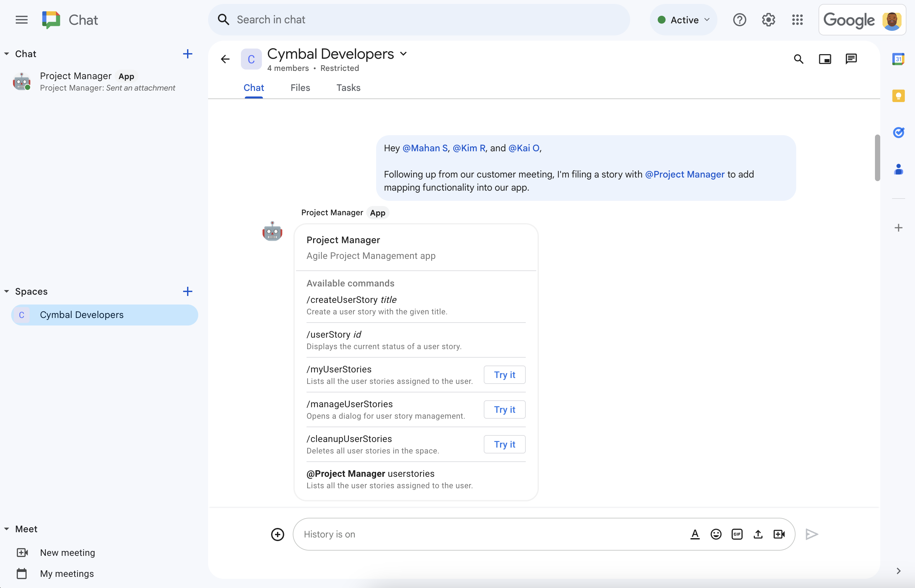Open the add video meeting icon

(779, 534)
